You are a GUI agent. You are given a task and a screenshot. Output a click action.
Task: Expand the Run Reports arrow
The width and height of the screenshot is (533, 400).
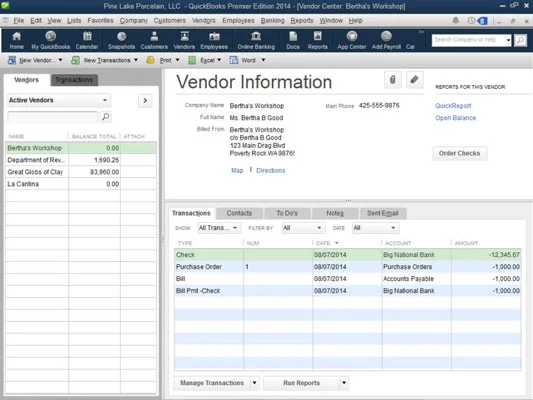[344, 383]
